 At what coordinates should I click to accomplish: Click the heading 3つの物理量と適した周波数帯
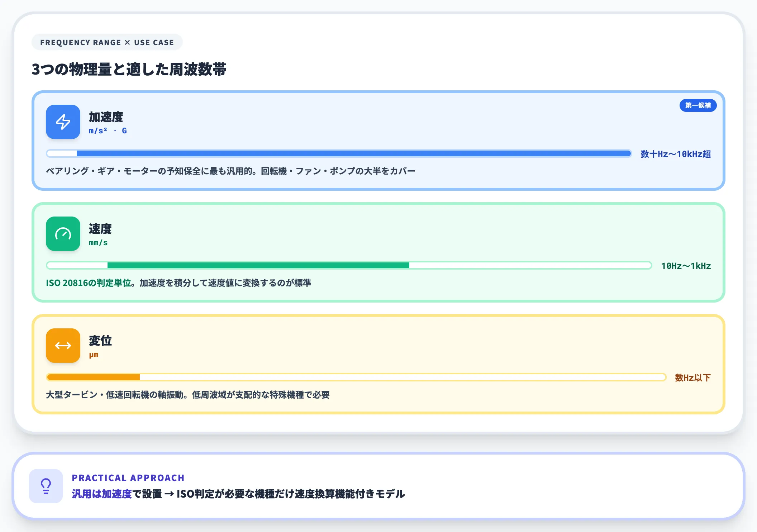coord(129,69)
